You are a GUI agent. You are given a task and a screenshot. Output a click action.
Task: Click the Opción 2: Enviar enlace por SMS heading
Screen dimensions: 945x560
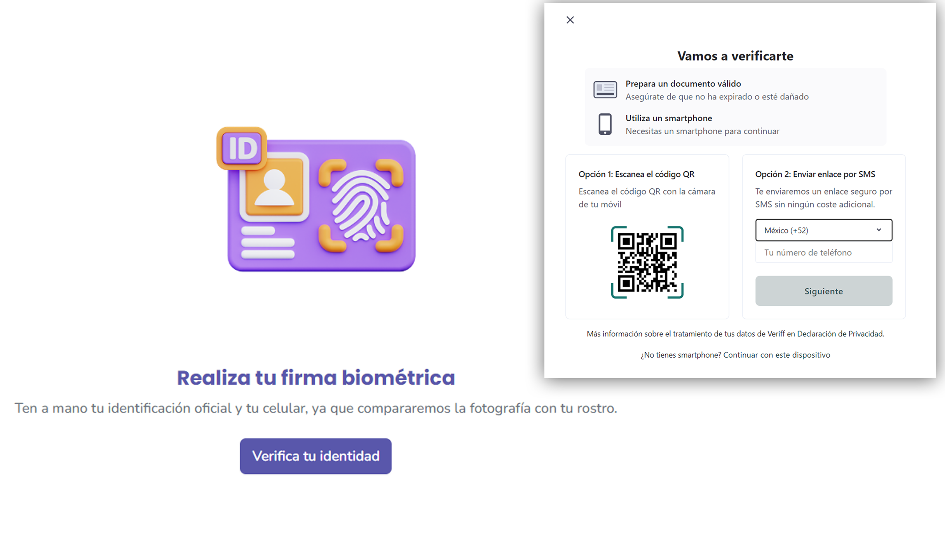[815, 174]
